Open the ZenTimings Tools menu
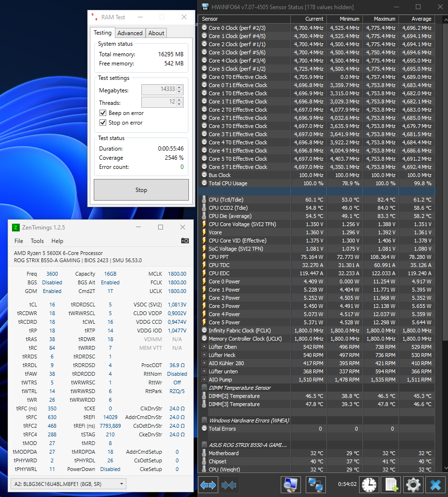 tap(37, 241)
